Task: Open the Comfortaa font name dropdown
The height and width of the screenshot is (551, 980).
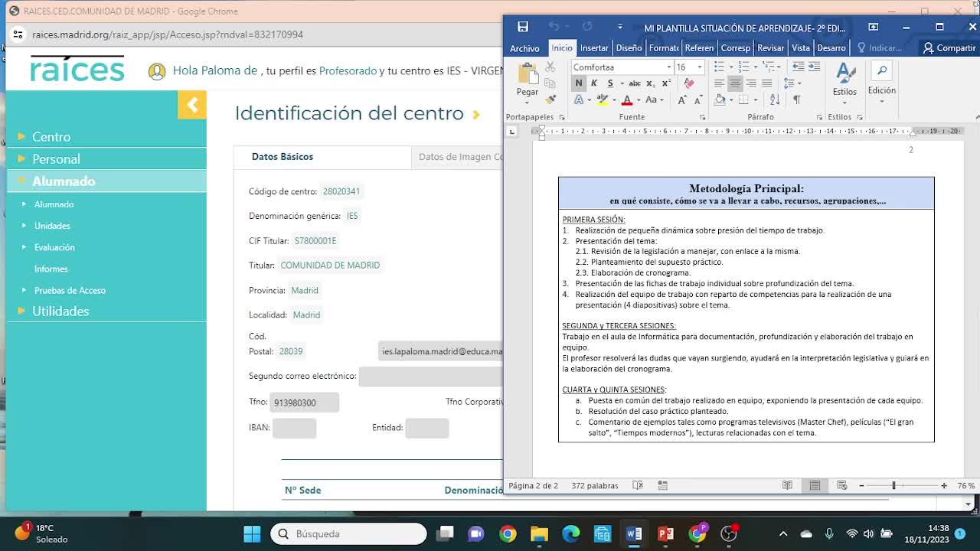Action: pyautogui.click(x=668, y=67)
